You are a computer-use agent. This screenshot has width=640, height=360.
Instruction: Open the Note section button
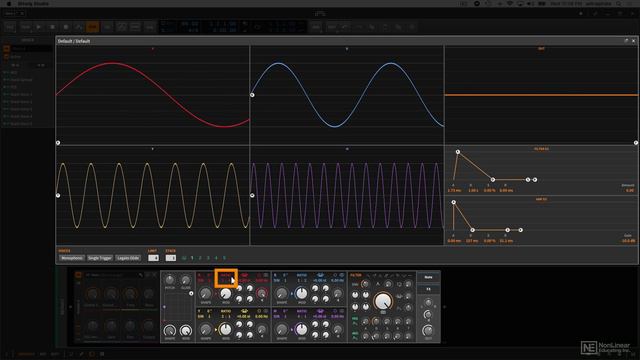tap(428, 277)
